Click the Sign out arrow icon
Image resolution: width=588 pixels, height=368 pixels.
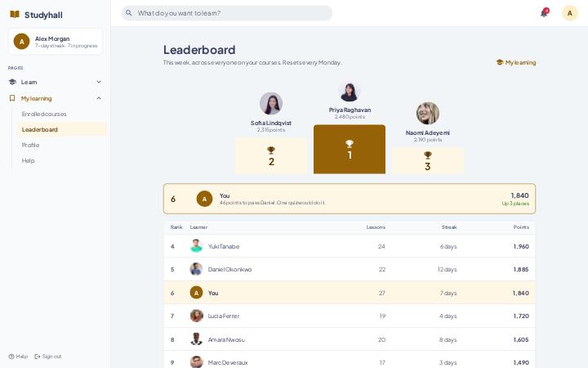(37, 357)
